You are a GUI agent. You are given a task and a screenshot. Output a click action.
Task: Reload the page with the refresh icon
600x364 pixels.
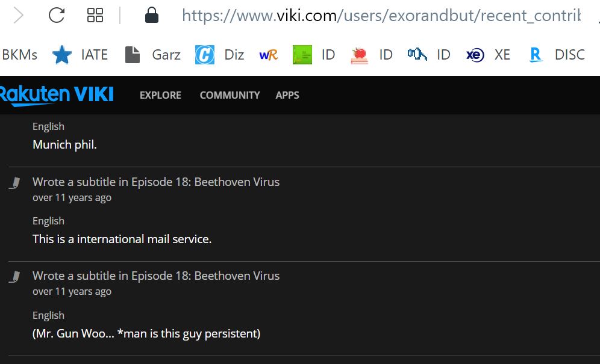tap(56, 15)
